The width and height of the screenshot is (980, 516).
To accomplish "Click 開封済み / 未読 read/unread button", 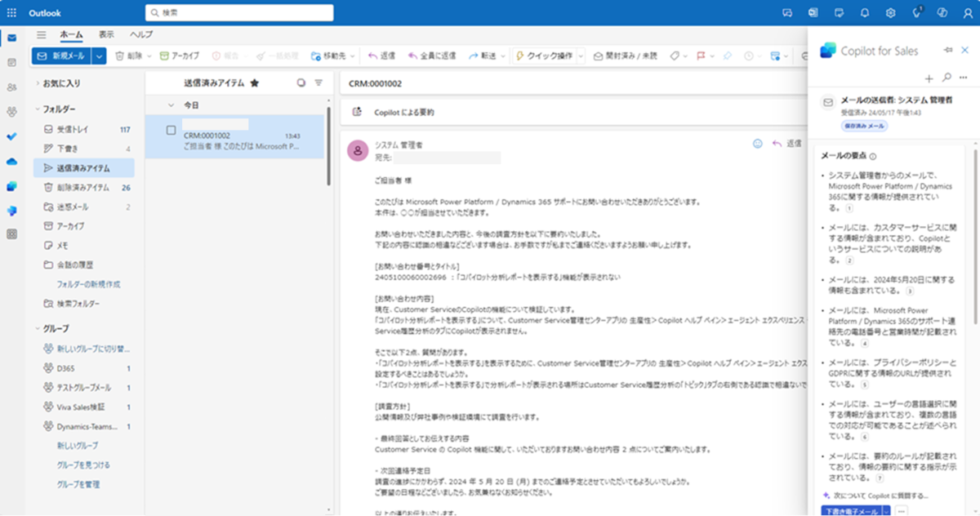I will 626,56.
